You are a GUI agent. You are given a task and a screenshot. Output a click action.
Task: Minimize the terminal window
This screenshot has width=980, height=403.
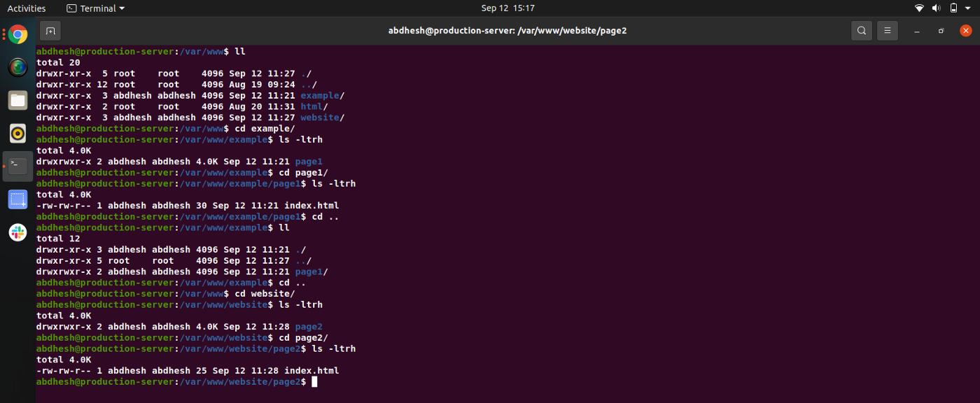(x=916, y=31)
